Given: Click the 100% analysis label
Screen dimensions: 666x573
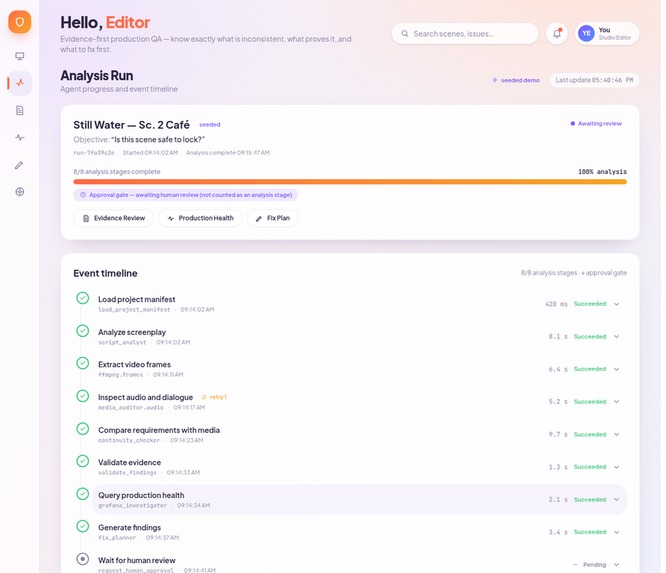Looking at the screenshot, I should (602, 172).
